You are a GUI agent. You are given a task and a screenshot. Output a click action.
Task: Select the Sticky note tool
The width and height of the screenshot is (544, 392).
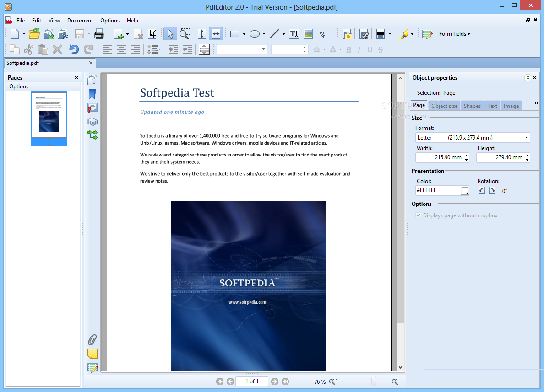[347, 34]
